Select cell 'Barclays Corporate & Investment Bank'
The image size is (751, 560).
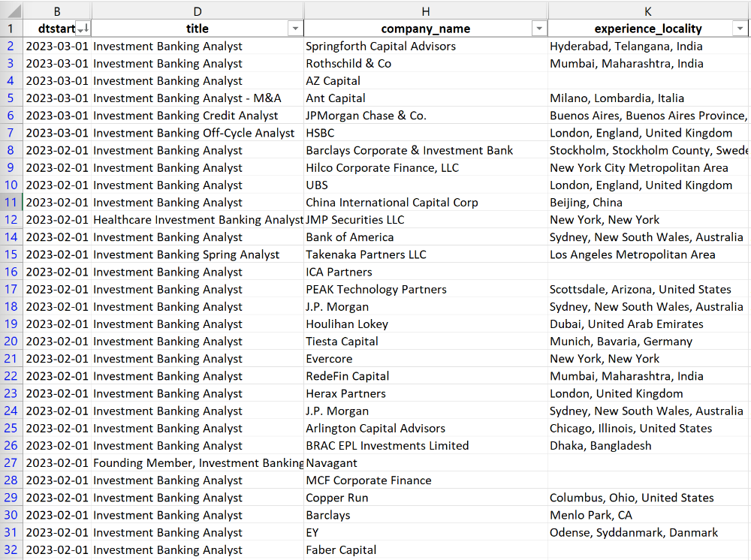pos(425,150)
